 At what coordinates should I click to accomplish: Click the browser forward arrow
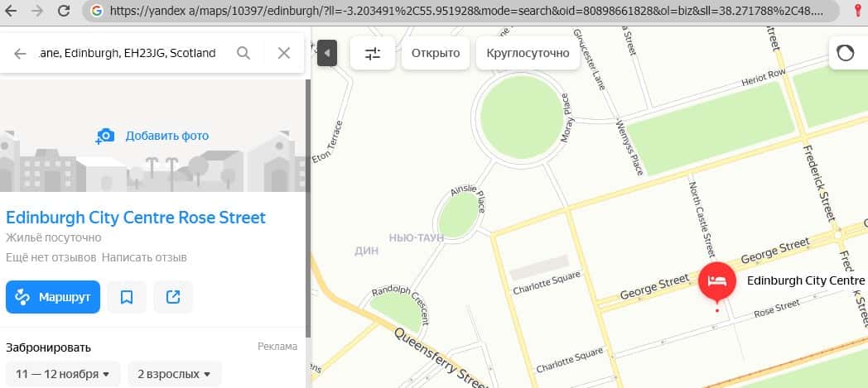37,11
